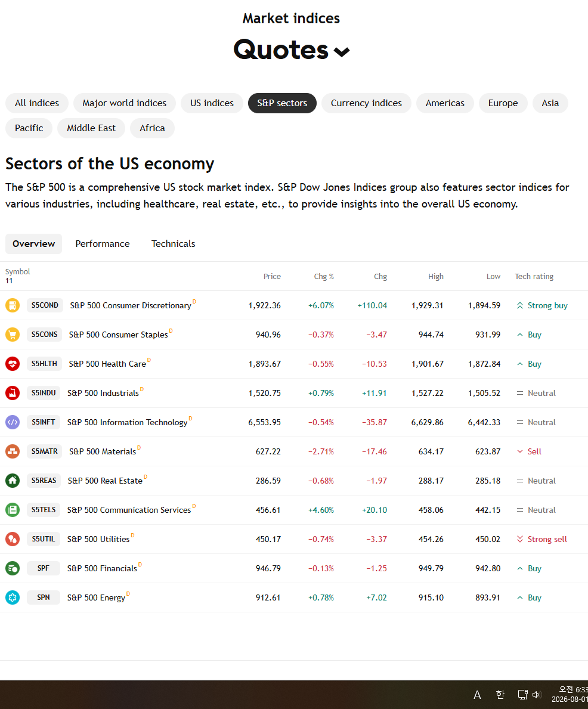Screen dimensions: 588x709
Task: Select the Middle East filter chip
Action: click(91, 128)
